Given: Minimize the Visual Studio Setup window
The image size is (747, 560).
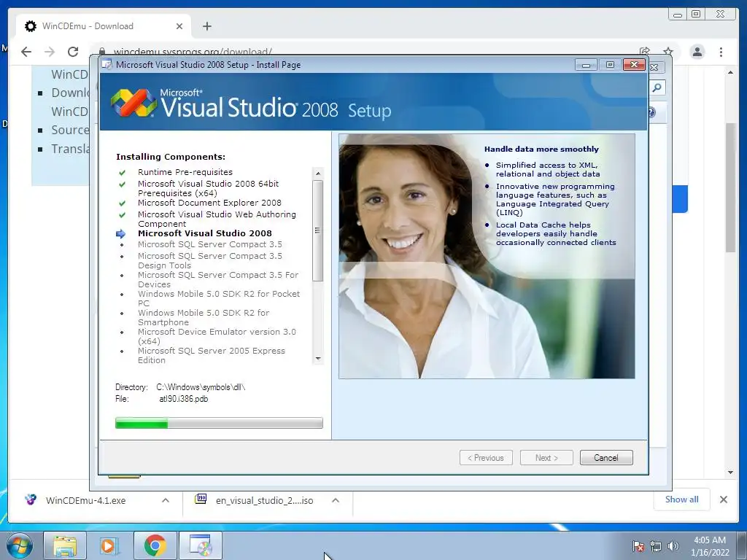Looking at the screenshot, I should pos(586,65).
